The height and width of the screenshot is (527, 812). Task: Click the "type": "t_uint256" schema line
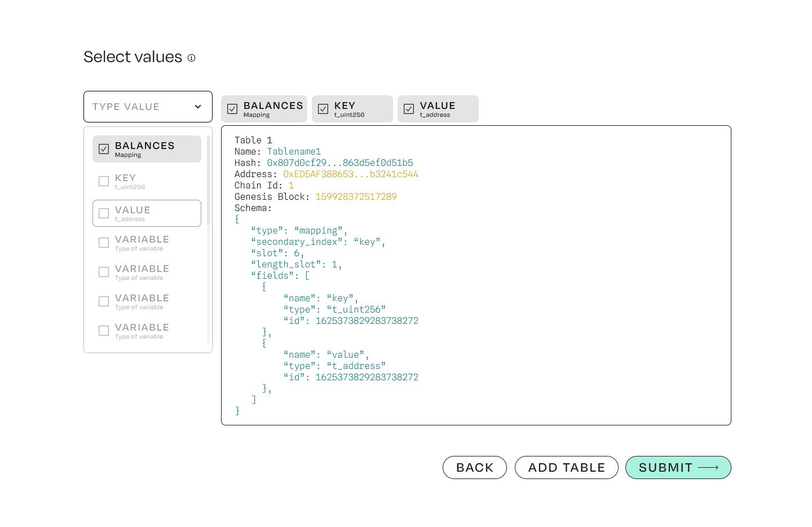(x=335, y=309)
